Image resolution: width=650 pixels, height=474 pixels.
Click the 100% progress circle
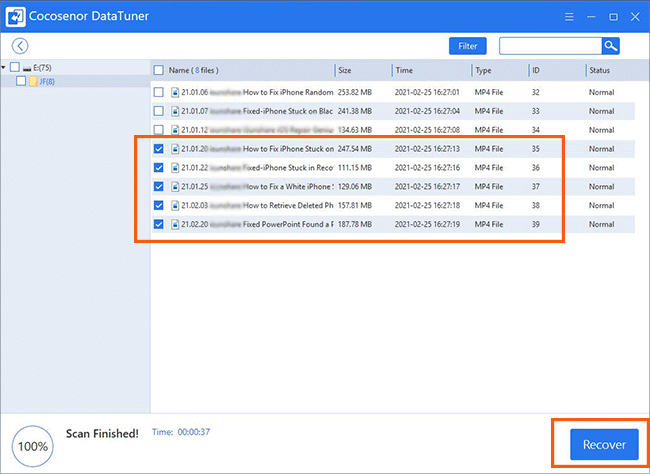click(33, 446)
